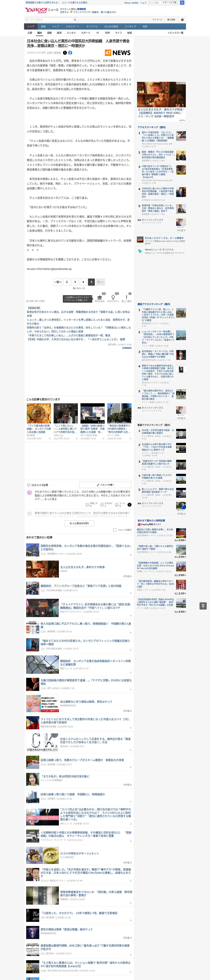
Task: Go to article page 2
Action: [x=67, y=282]
